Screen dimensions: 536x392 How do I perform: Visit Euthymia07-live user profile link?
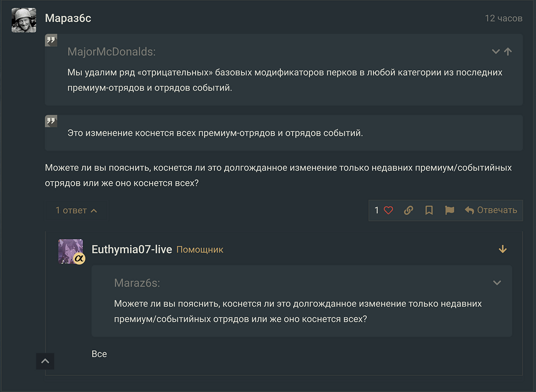[132, 249]
